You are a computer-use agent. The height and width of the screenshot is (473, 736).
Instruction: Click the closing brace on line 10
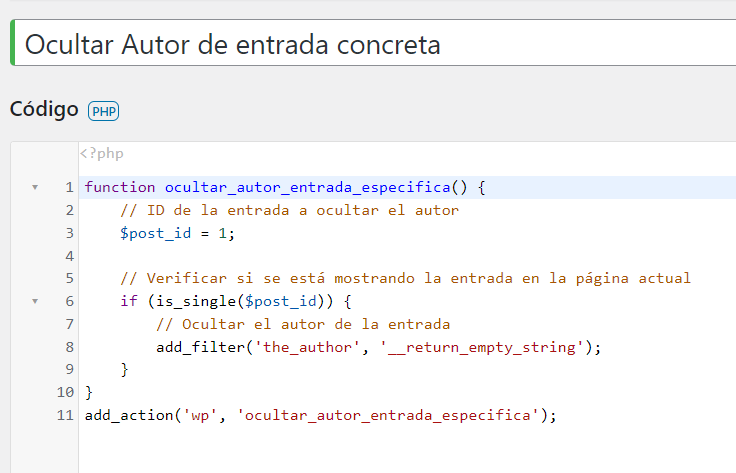[x=89, y=392]
